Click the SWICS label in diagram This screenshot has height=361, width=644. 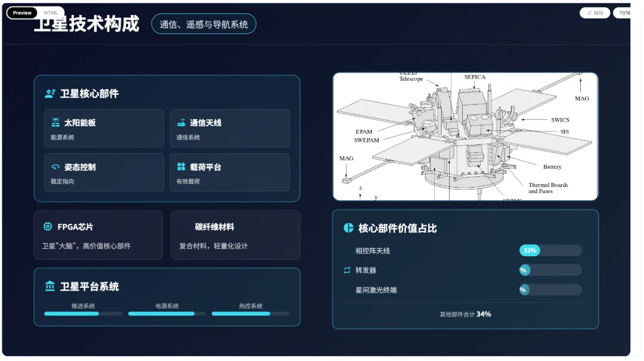(x=560, y=120)
